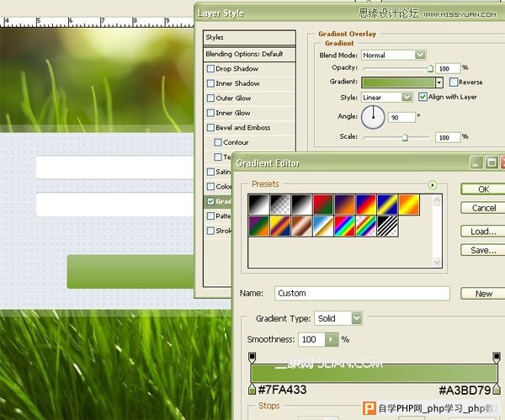Toggle Reverse gradient checkbox
Image resolution: width=505 pixels, height=420 pixels.
click(x=454, y=82)
